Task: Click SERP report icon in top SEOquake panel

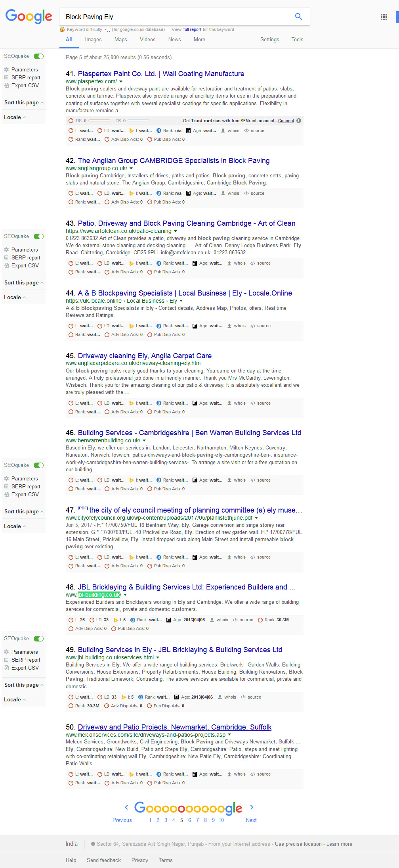Action: pos(6,77)
